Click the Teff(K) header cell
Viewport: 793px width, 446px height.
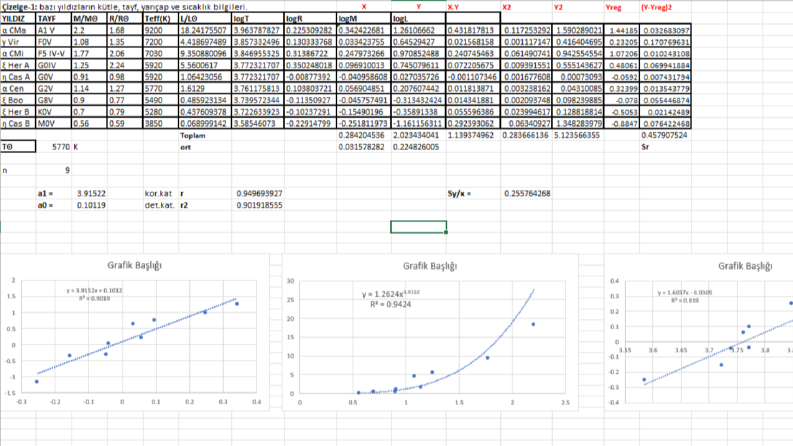point(161,19)
